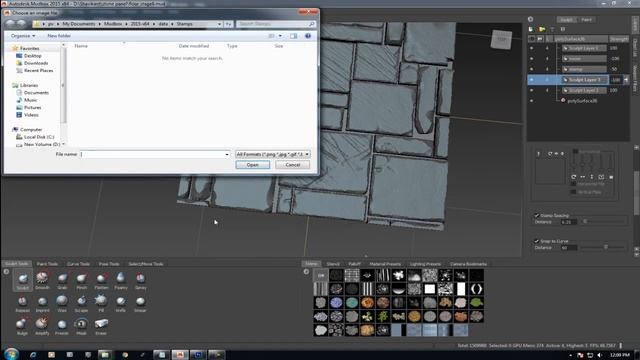Image resolution: width=640 pixels, height=360 pixels.
Task: Select the Knife sculpt tool
Action: pos(121,303)
